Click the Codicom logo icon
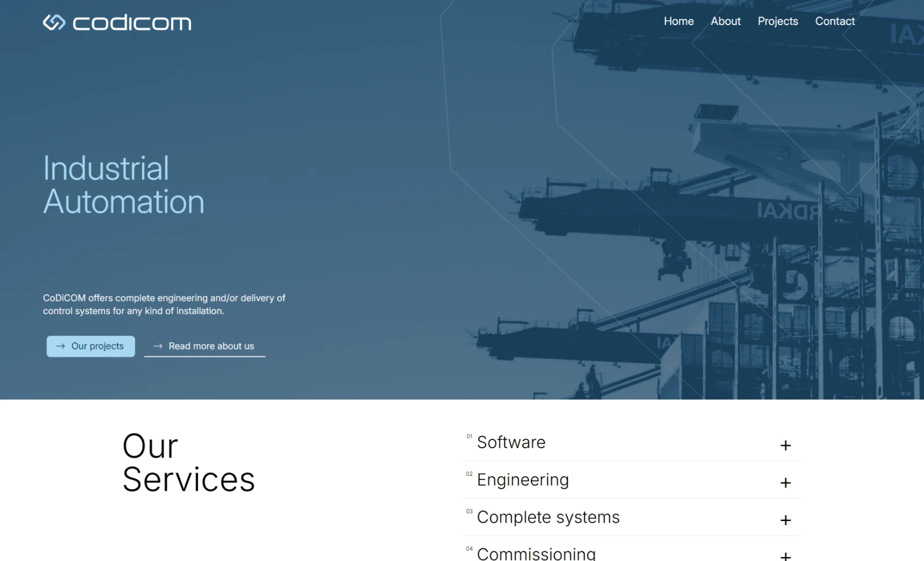The width and height of the screenshot is (924, 561). click(x=54, y=22)
